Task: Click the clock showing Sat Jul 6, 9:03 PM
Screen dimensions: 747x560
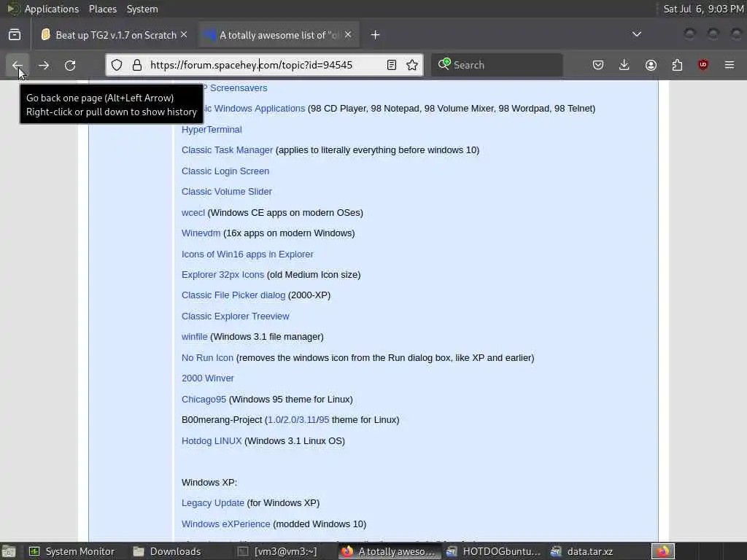Action: 703,9
